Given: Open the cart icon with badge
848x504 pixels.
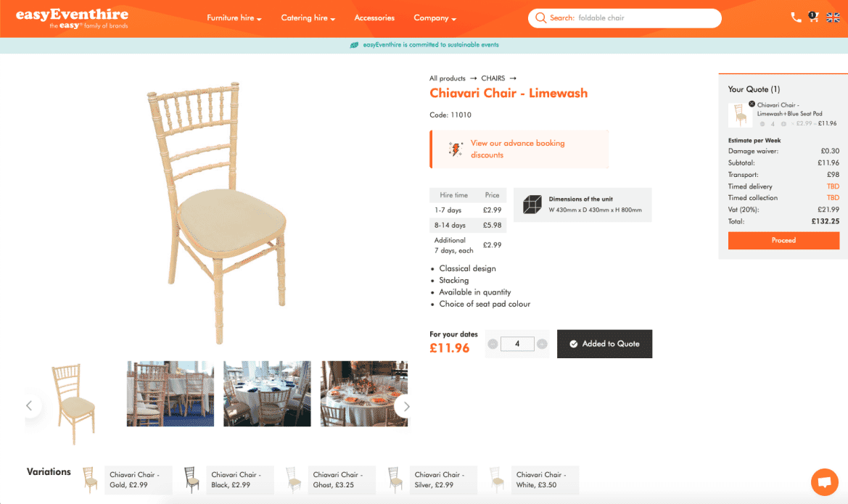Looking at the screenshot, I should (x=813, y=17).
